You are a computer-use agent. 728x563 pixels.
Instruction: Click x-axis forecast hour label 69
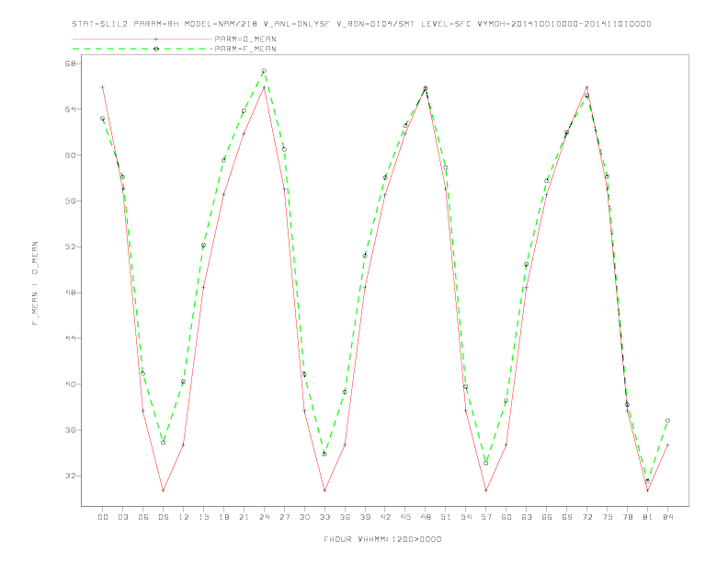[x=567, y=517]
